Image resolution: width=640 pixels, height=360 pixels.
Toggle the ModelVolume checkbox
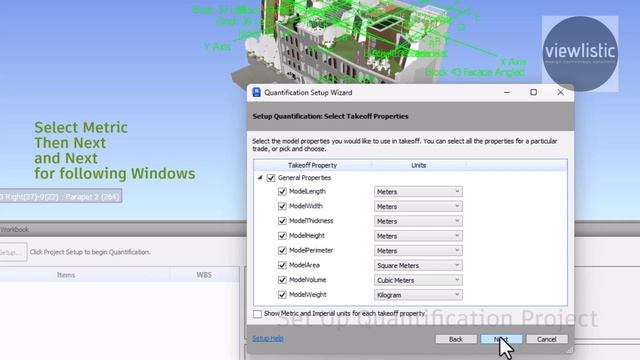[282, 280]
